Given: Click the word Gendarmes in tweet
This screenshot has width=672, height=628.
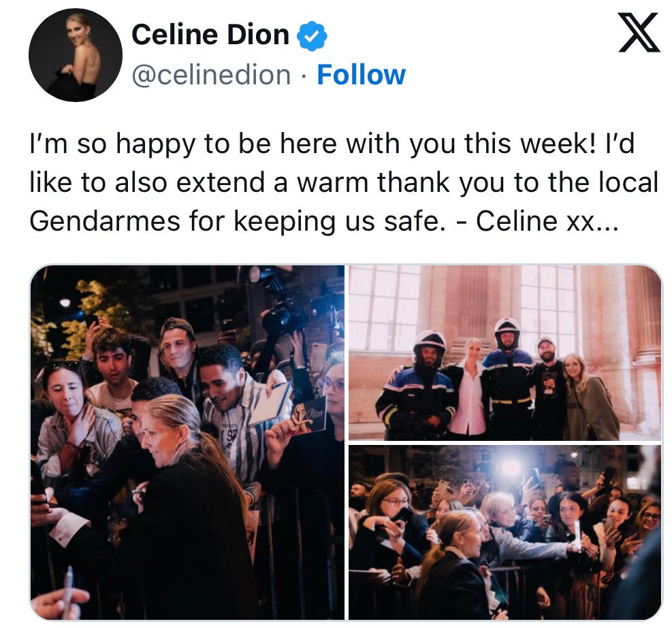Looking at the screenshot, I should 105,221.
